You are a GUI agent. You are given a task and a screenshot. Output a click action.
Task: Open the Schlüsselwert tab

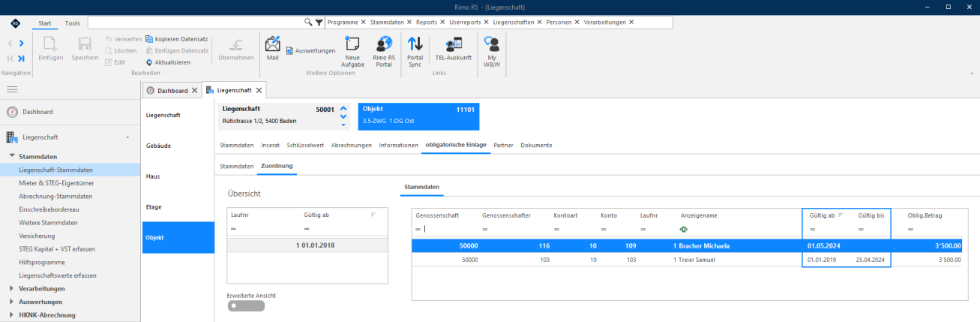[x=305, y=145]
